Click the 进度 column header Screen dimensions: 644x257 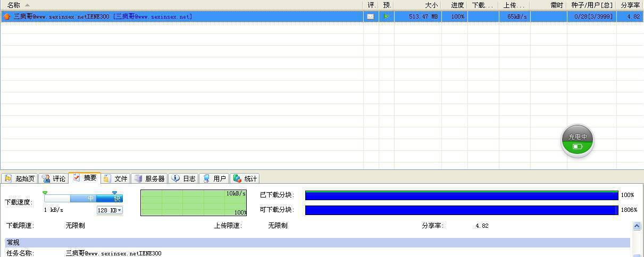click(455, 5)
